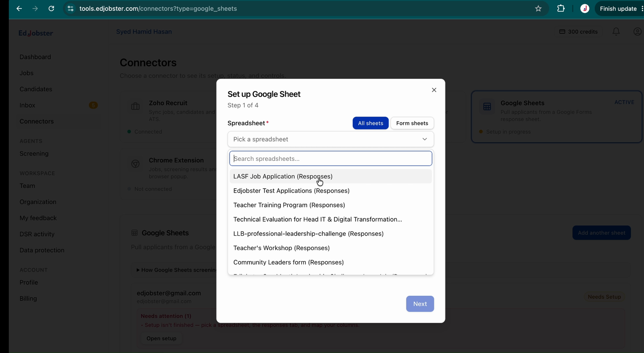Choose LLB-professional-leadership-challenge (Responses)
Image resolution: width=644 pixels, height=353 pixels.
click(331, 234)
